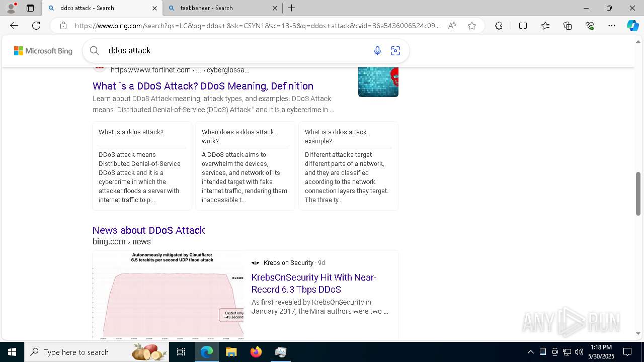Open the Windows Start menu

(12, 352)
